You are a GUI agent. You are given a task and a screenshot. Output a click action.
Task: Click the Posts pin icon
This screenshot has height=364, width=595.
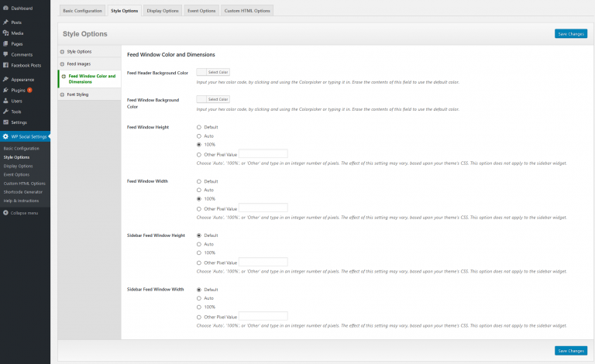point(6,22)
